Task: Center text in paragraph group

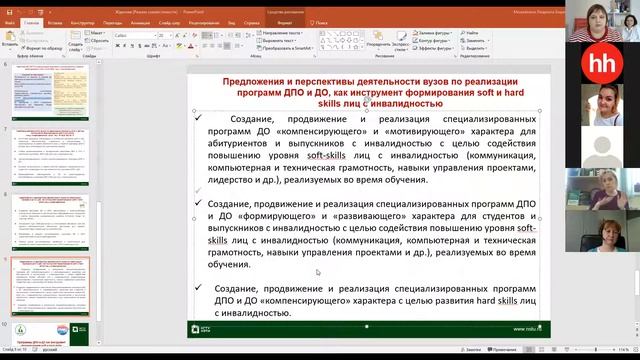Action: [212, 46]
